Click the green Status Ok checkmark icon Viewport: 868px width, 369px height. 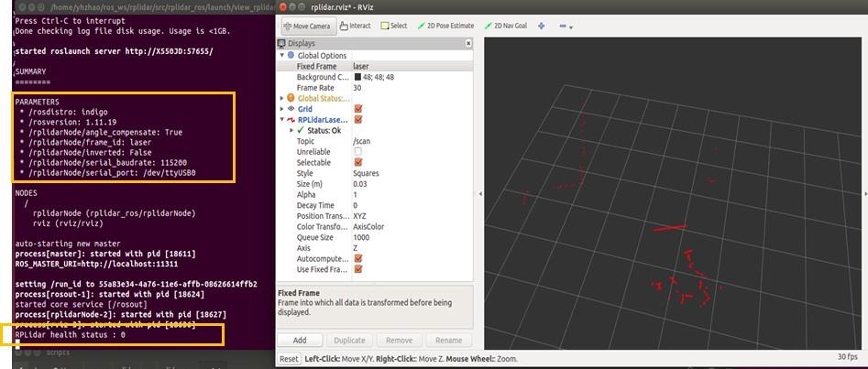(301, 130)
